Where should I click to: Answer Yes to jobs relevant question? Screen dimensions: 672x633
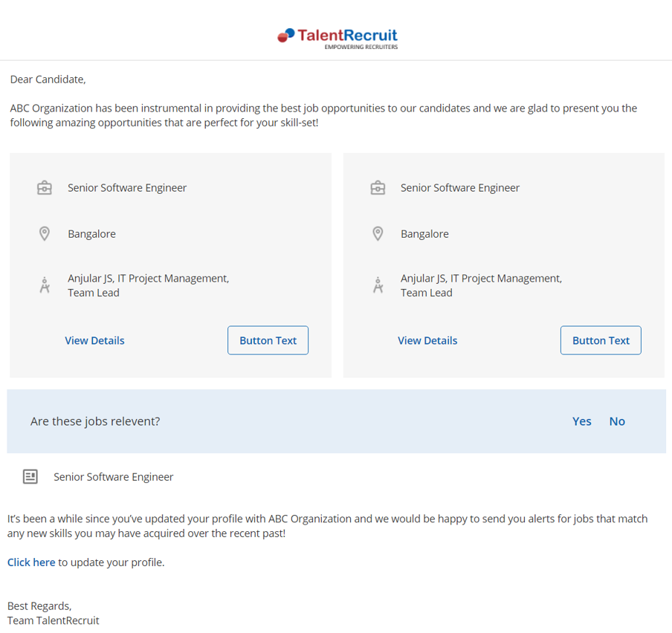tap(581, 421)
